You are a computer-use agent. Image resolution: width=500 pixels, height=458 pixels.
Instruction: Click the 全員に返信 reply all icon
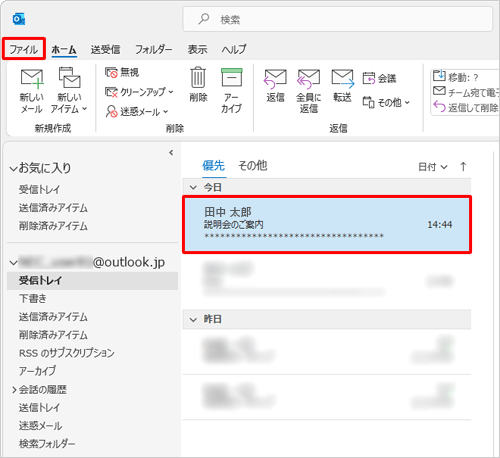pos(309,79)
